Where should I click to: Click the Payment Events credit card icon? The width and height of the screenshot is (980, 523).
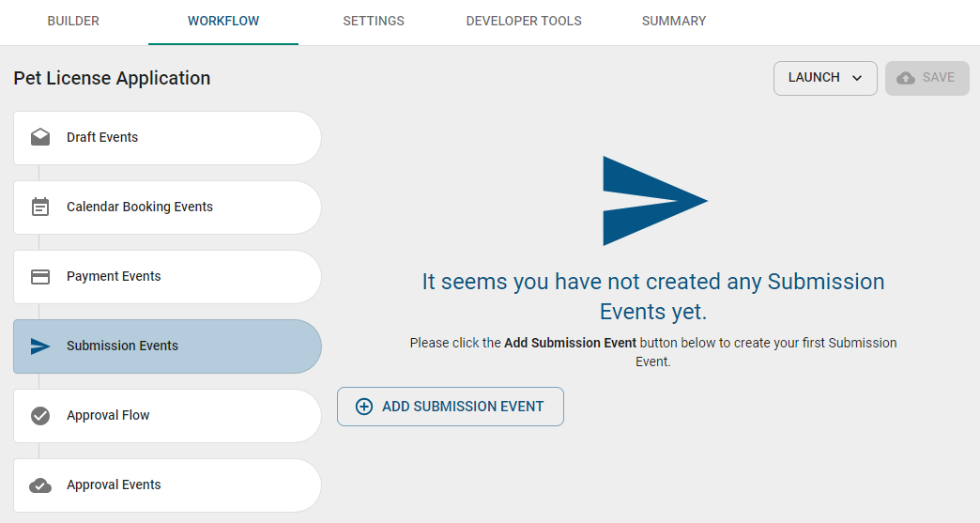point(40,276)
